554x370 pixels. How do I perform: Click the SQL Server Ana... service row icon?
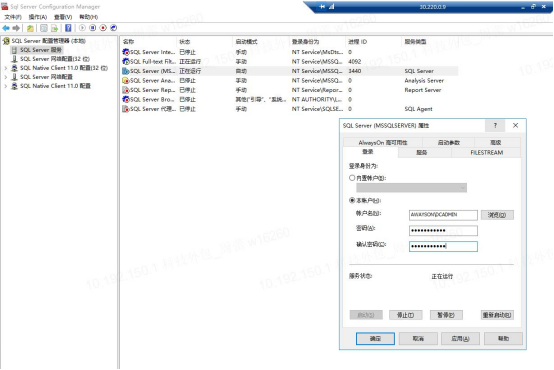click(125, 81)
